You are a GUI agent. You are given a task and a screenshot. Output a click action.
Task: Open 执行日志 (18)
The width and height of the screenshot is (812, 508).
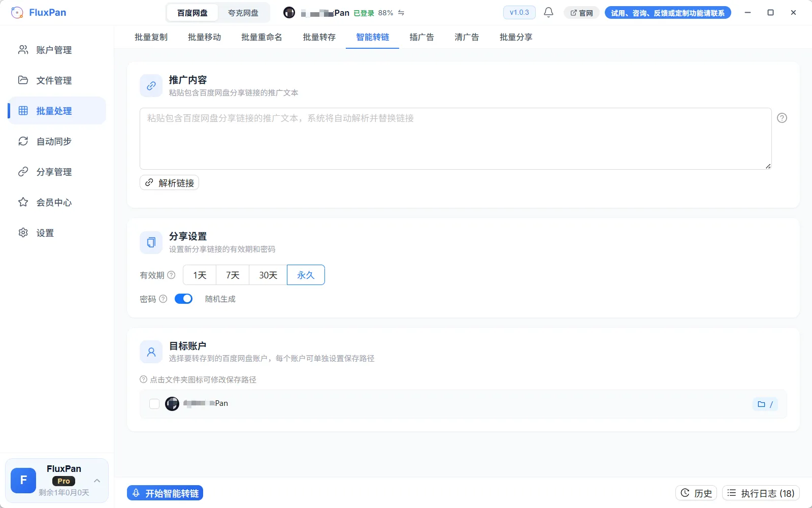click(x=761, y=493)
